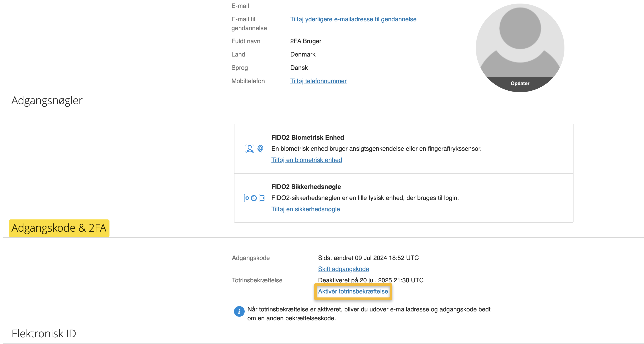Screen dimensions: 644x344
Task: Open Tilføj en sikkerhedsnøgle
Action: (x=306, y=209)
